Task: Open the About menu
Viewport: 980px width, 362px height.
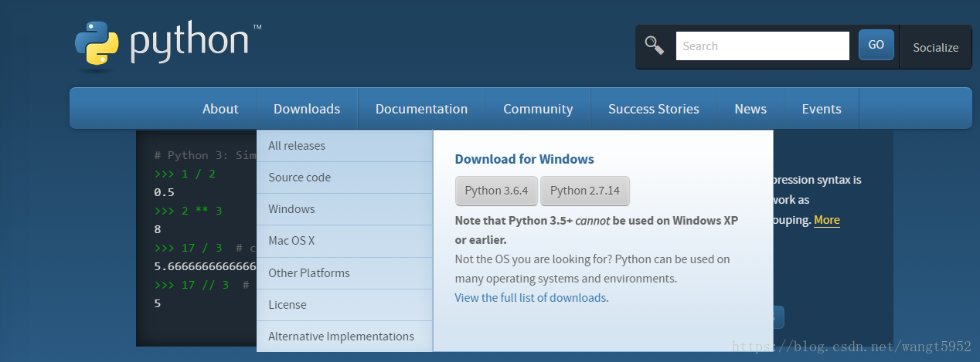Action: click(220, 109)
